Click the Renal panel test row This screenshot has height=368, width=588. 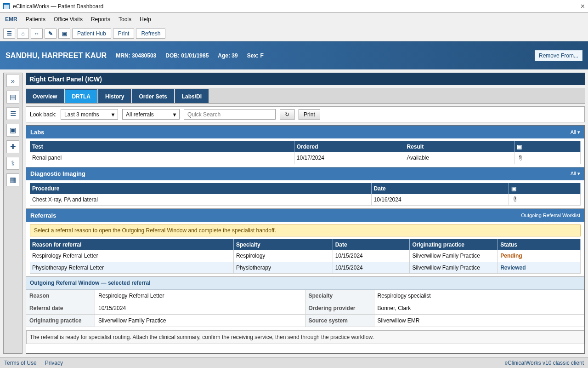pyautogui.click(x=305, y=158)
